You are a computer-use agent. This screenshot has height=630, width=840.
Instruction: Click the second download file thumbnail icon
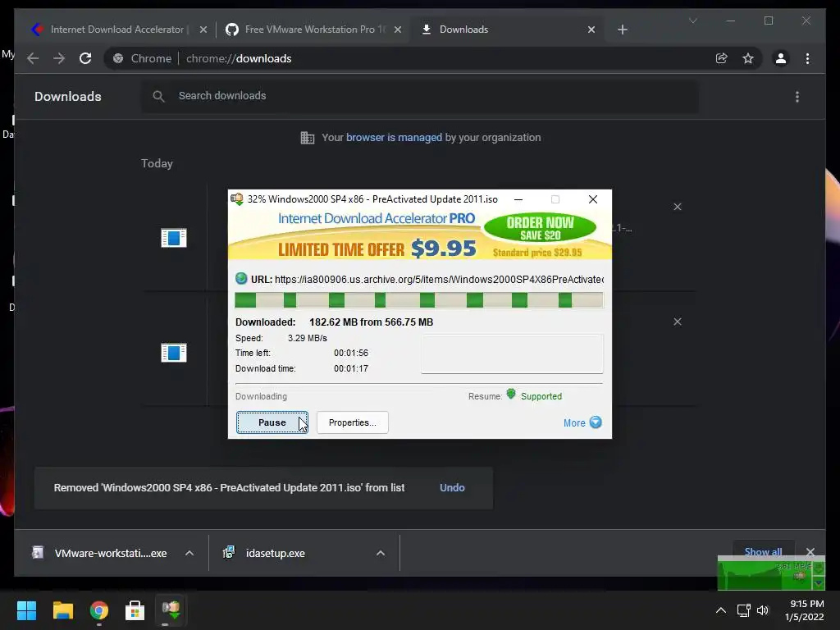tap(174, 353)
